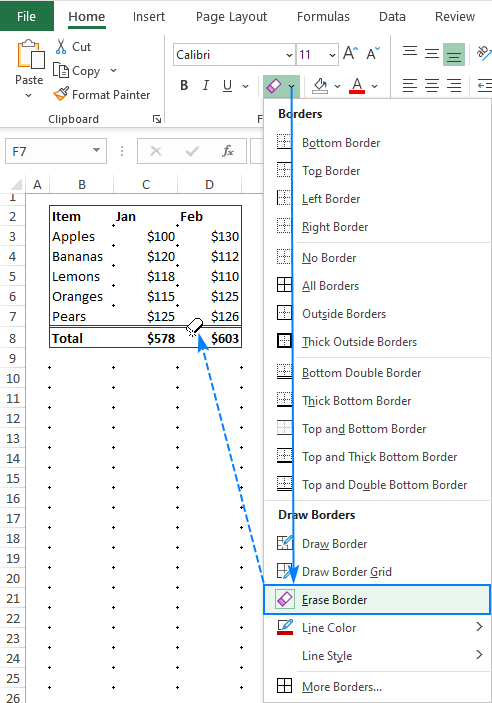
Task: Select middle align icon
Action: 431,53
